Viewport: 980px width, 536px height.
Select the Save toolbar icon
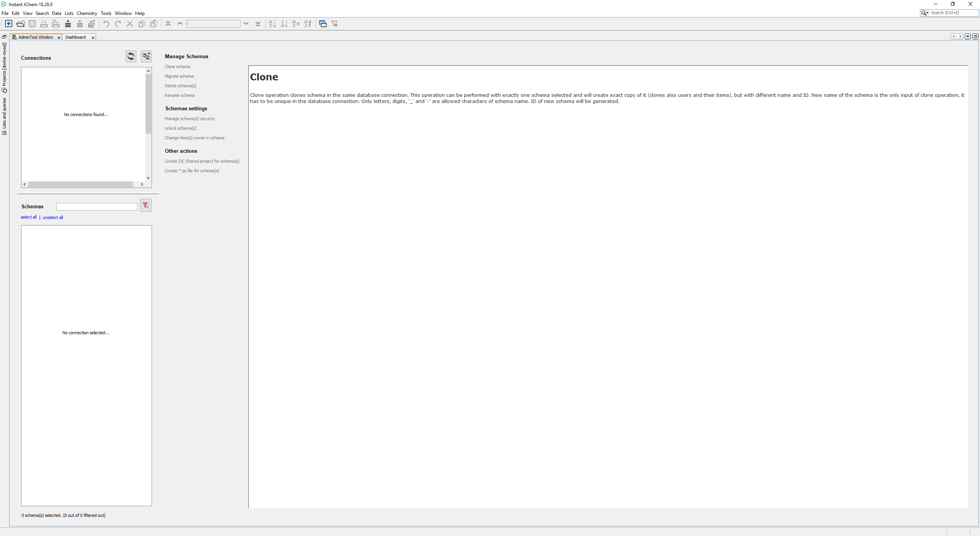point(33,24)
